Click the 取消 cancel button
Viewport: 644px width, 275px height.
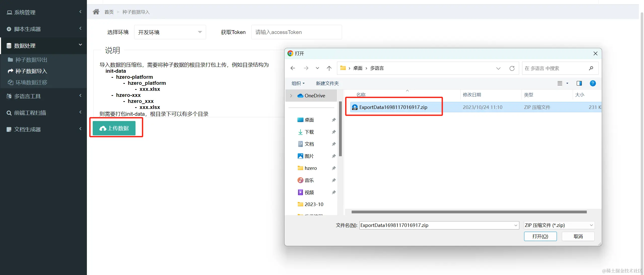tap(578, 236)
